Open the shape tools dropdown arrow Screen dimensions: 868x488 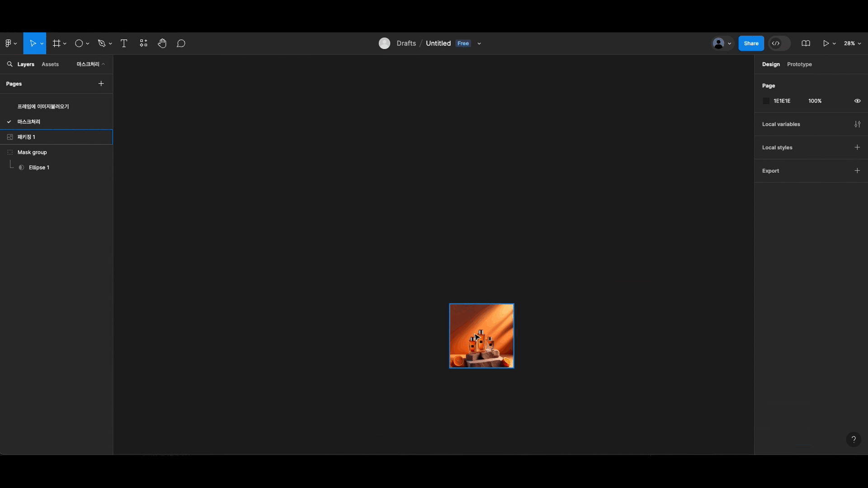tap(88, 44)
